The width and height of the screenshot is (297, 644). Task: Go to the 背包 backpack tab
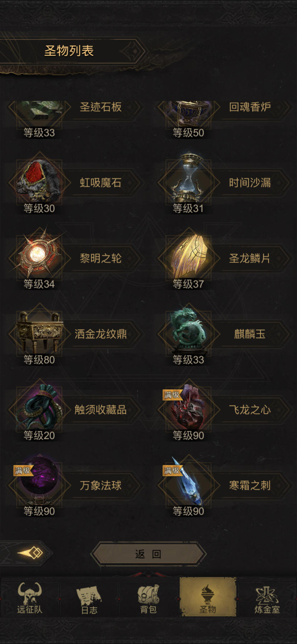[148, 598]
